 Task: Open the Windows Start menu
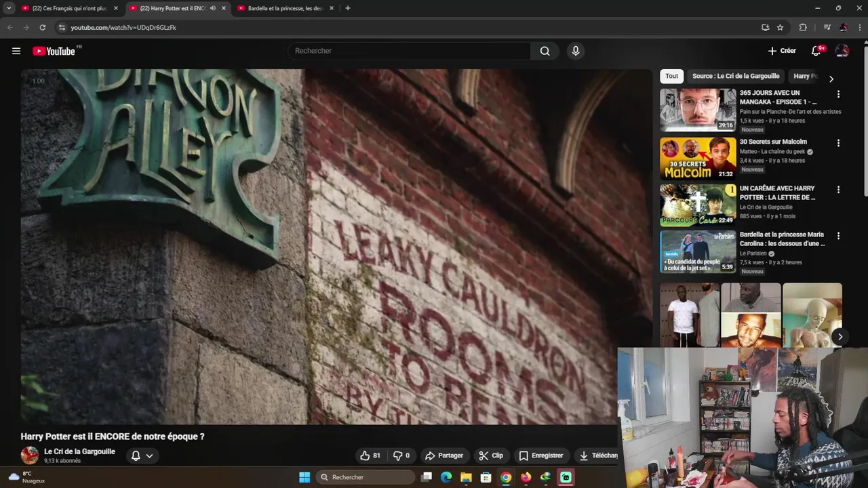(304, 477)
